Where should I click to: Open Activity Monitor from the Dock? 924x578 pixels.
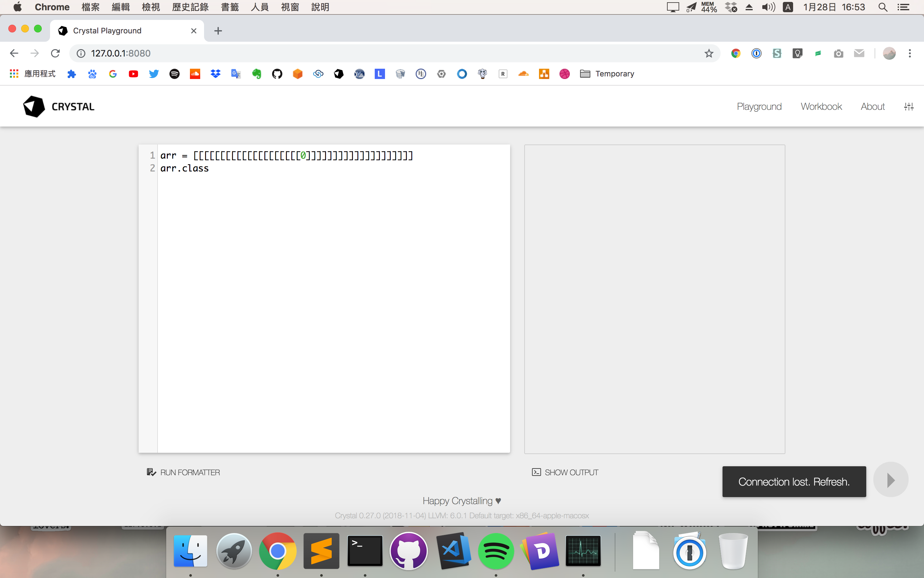click(583, 551)
